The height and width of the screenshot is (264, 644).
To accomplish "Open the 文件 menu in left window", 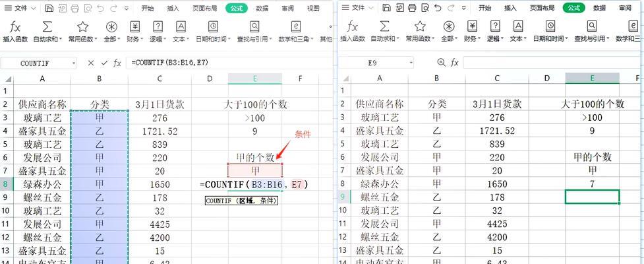I will 20,8.
